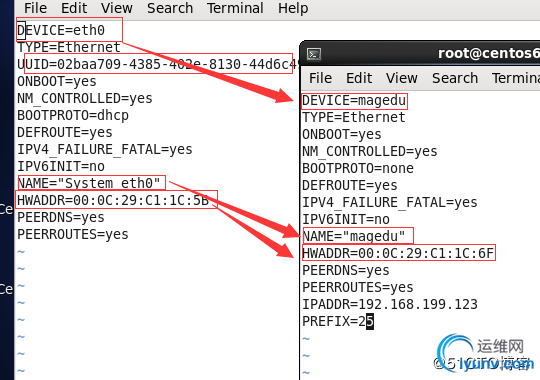Open Edit menu in left terminal window

(74, 8)
